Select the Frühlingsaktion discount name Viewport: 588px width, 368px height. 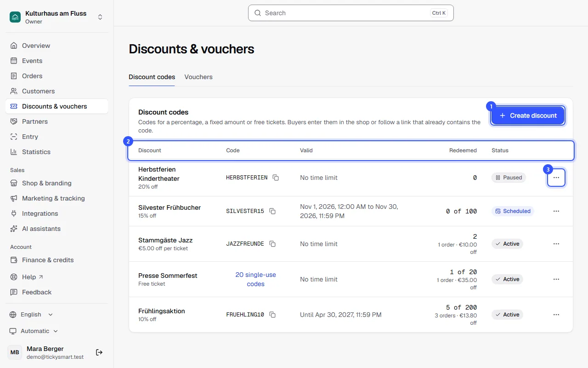(x=162, y=311)
